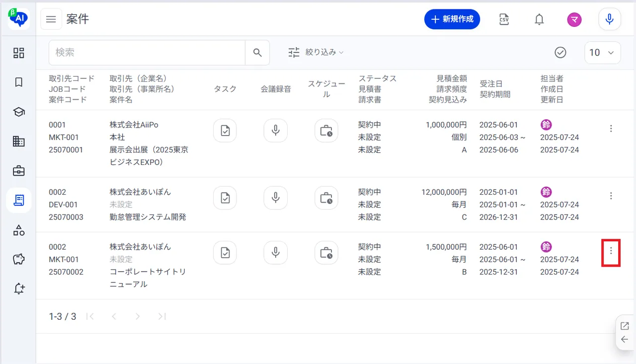The image size is (636, 364).
Task: Open the three-dot menu for 25070001 row
Action: tap(611, 129)
